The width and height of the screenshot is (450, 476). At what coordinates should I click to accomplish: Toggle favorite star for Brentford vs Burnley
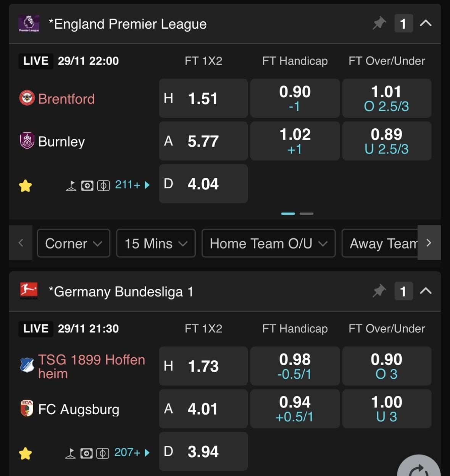(26, 186)
